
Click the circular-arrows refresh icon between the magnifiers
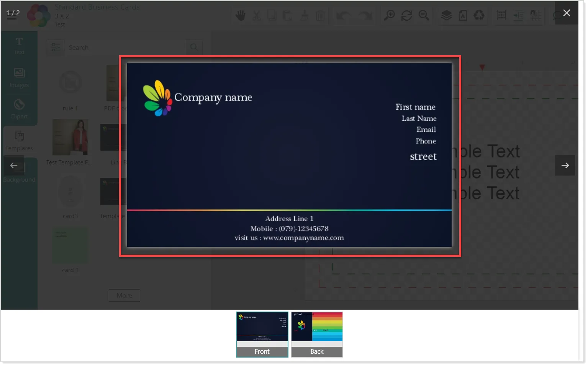[407, 15]
